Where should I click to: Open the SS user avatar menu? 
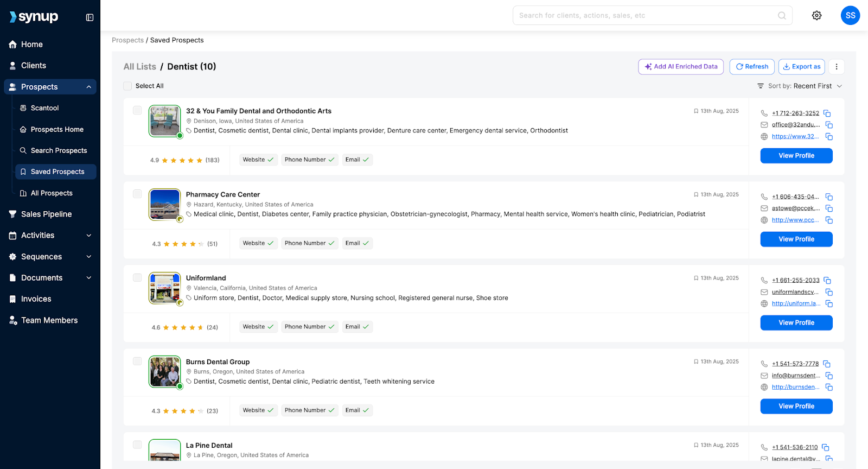(850, 15)
